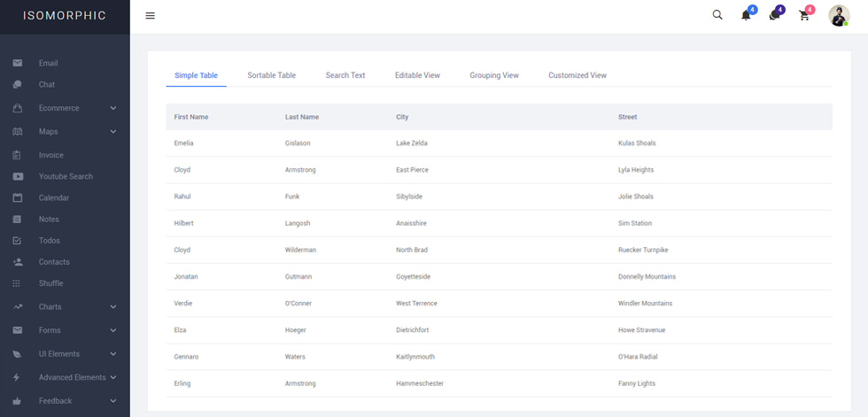This screenshot has height=417, width=868.
Task: Expand the Advanced Elements chevron
Action: point(113,377)
